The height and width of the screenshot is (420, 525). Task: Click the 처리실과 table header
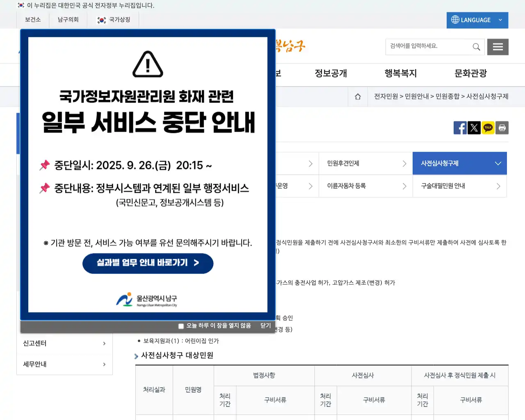click(154, 390)
